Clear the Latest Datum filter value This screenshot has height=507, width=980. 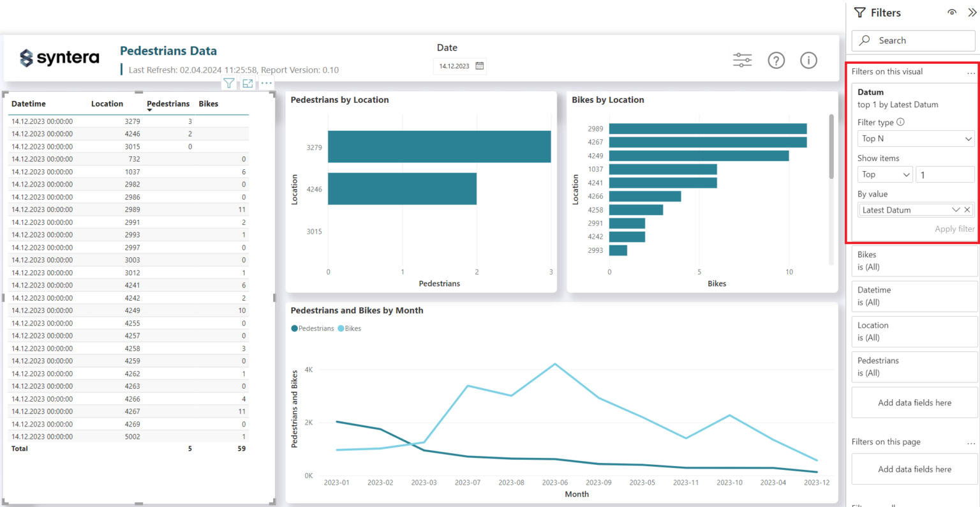click(967, 209)
